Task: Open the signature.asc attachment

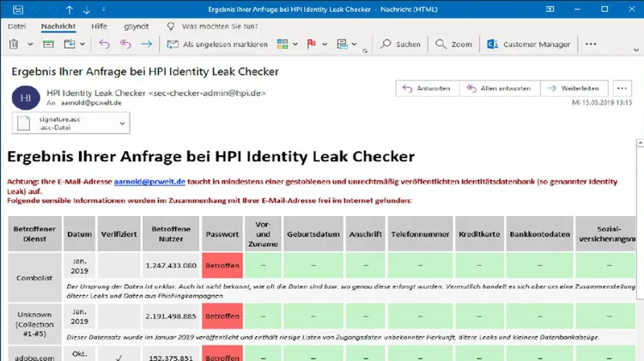Action: coord(64,123)
